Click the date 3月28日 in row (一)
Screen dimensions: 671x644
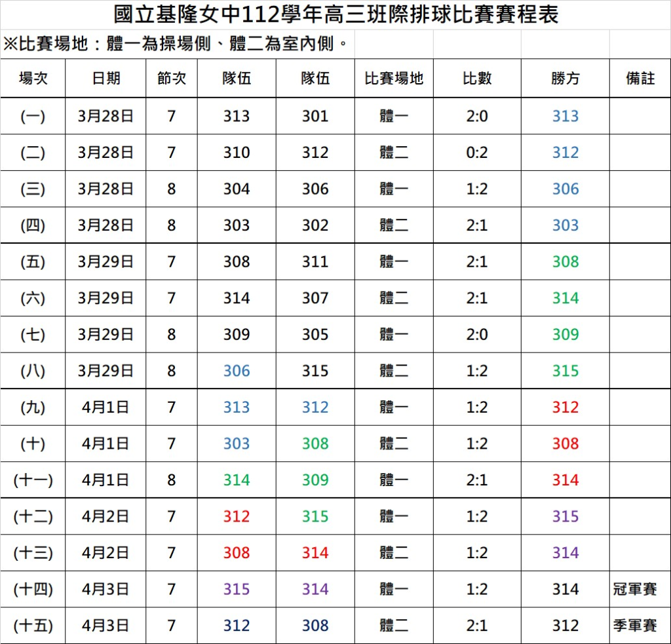tap(105, 116)
